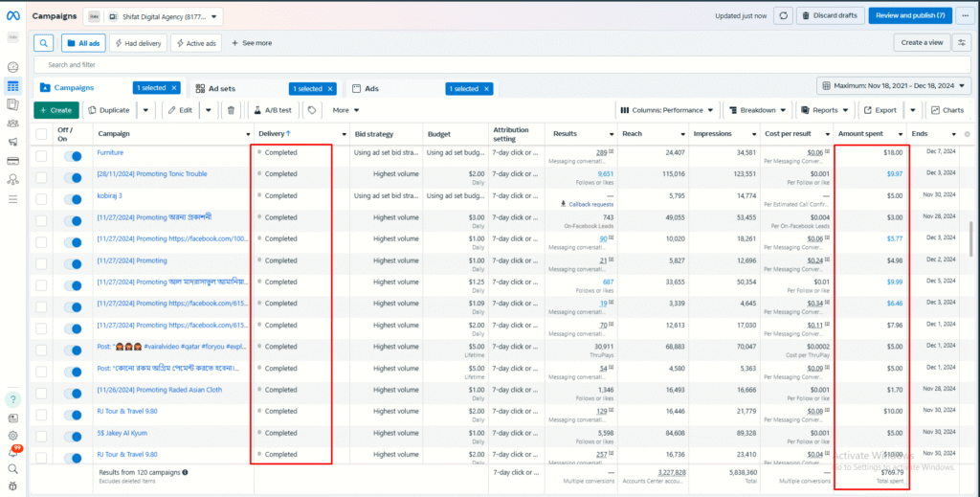This screenshot has width=980, height=497.
Task: Open the help question mark icon
Action: pos(13,399)
